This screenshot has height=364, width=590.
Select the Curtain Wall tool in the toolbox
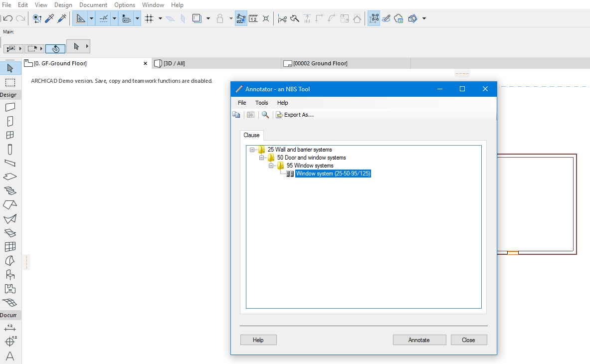10,247
